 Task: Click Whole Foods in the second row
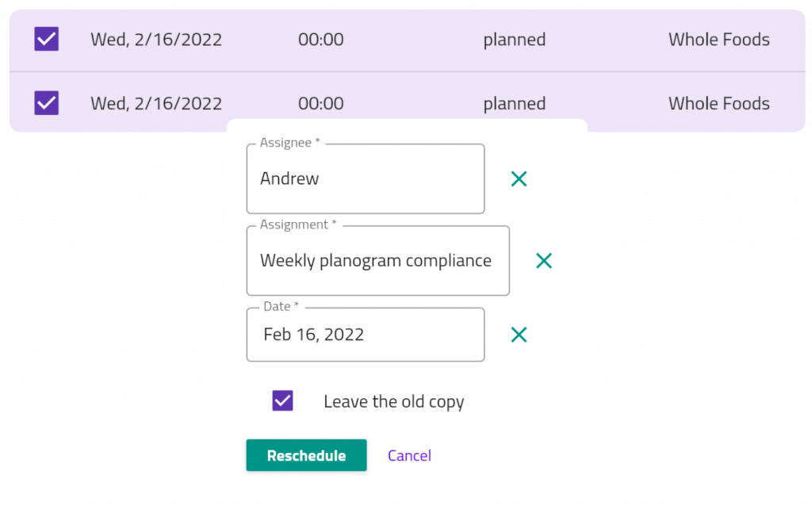(718, 103)
